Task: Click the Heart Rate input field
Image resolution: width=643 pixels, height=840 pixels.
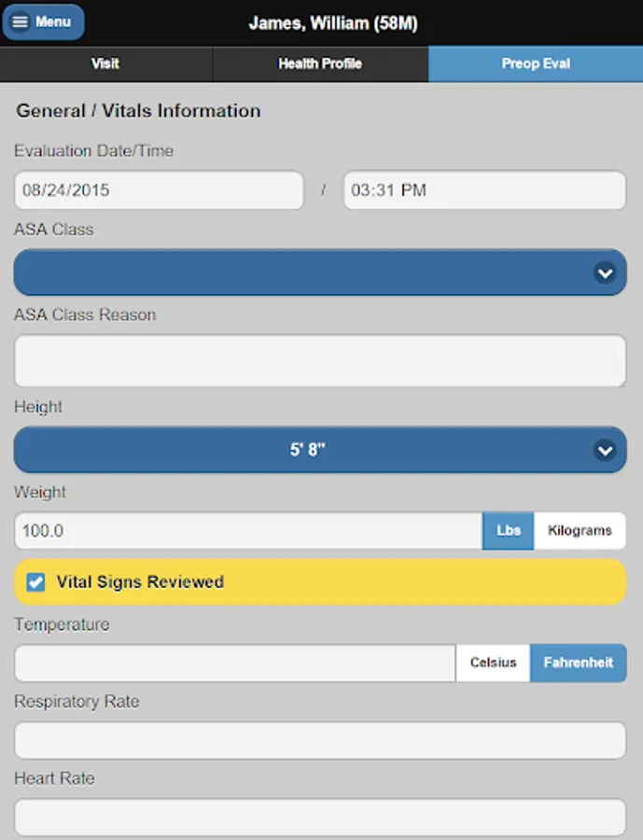Action: tap(319, 817)
